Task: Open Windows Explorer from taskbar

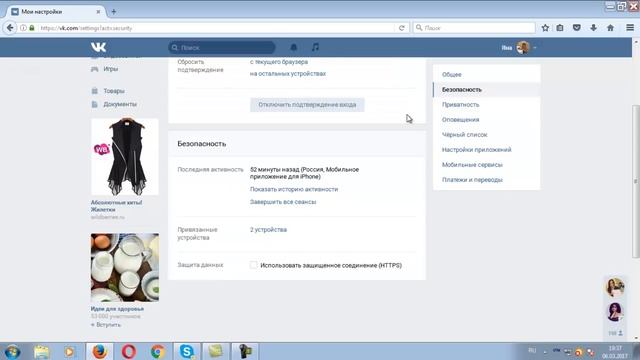Action: point(41,351)
